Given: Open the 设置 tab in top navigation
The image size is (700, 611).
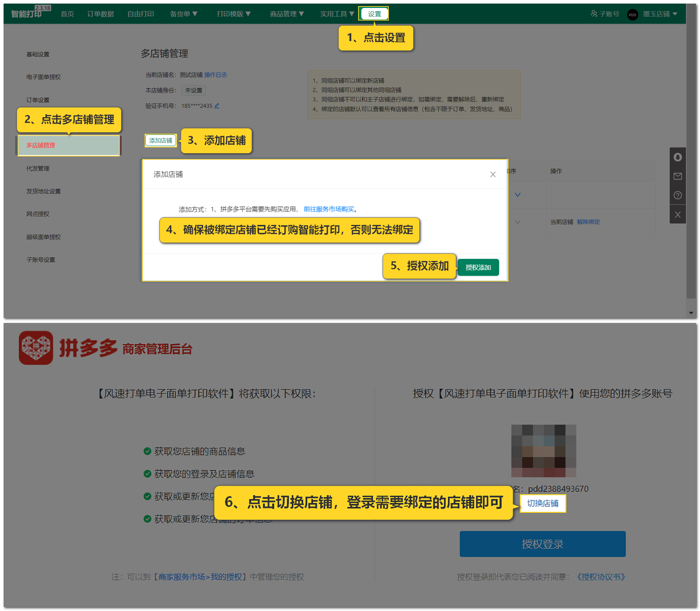Looking at the screenshot, I should [x=374, y=14].
